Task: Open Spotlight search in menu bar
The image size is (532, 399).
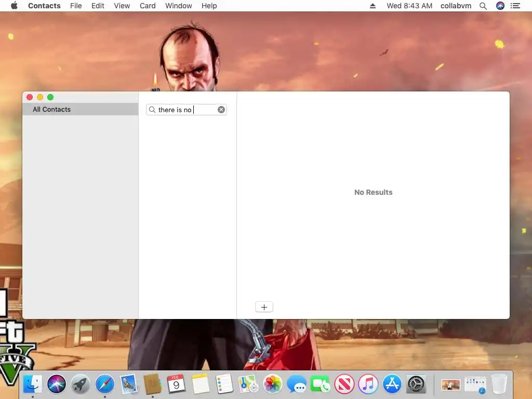Action: [x=483, y=6]
